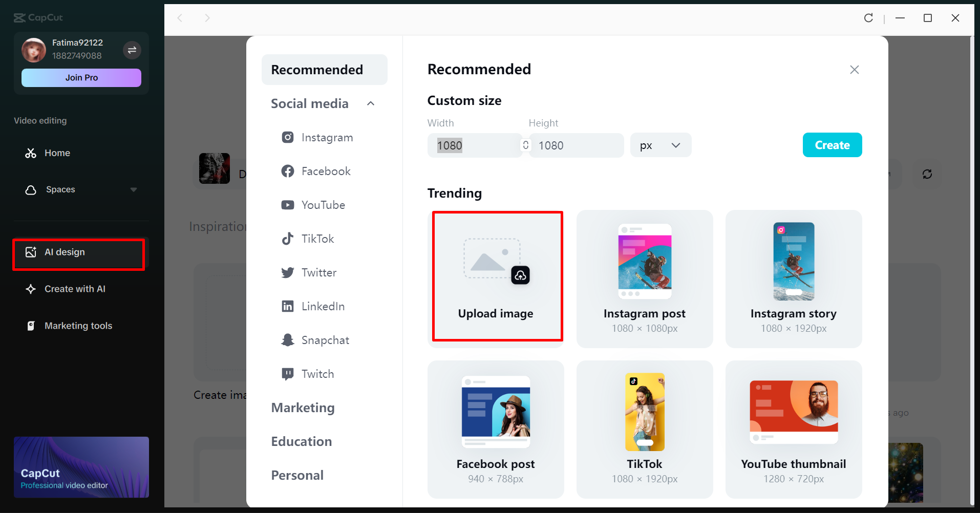Open the Twitter size options

pos(288,272)
